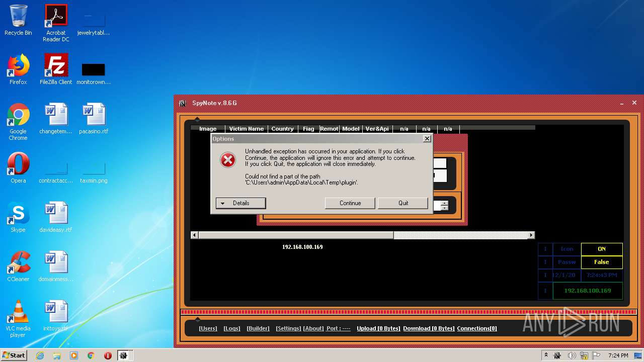Click horizontal scrollbar left arrow
The image size is (644, 362).
pos(194,235)
